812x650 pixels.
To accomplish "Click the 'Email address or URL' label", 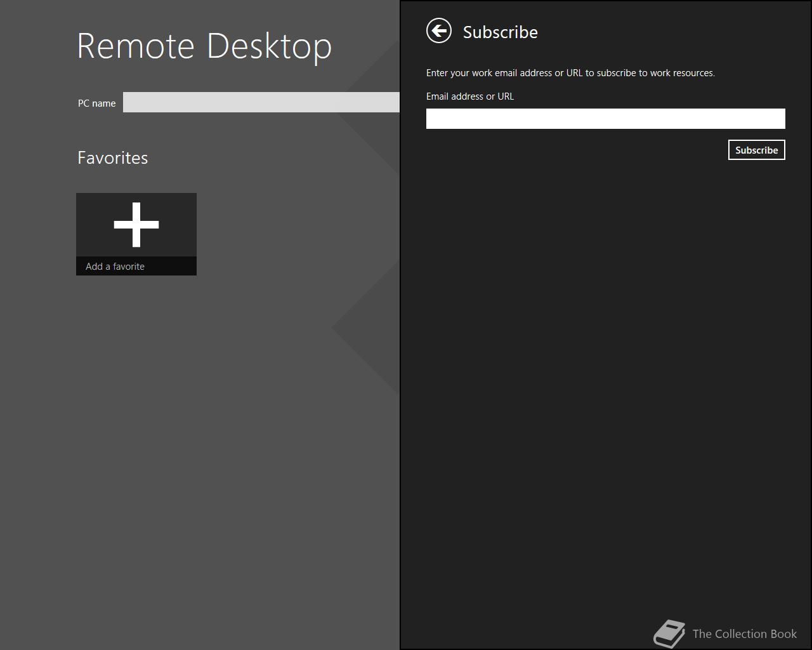I will pos(470,96).
